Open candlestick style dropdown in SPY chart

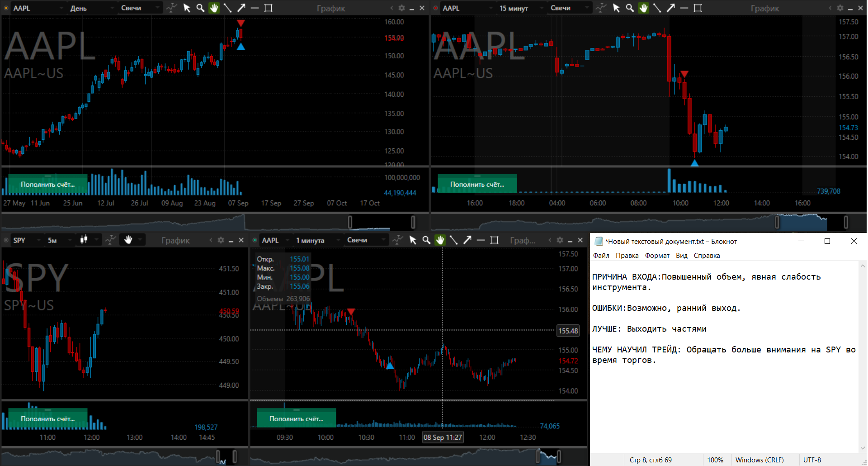(x=89, y=240)
